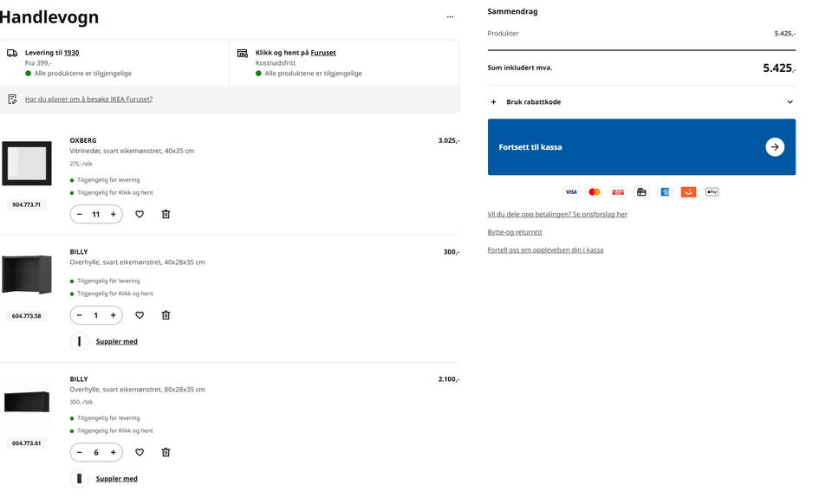Change pickup store Furuset link
Viewport: 832px width, 504px height.
coord(323,53)
